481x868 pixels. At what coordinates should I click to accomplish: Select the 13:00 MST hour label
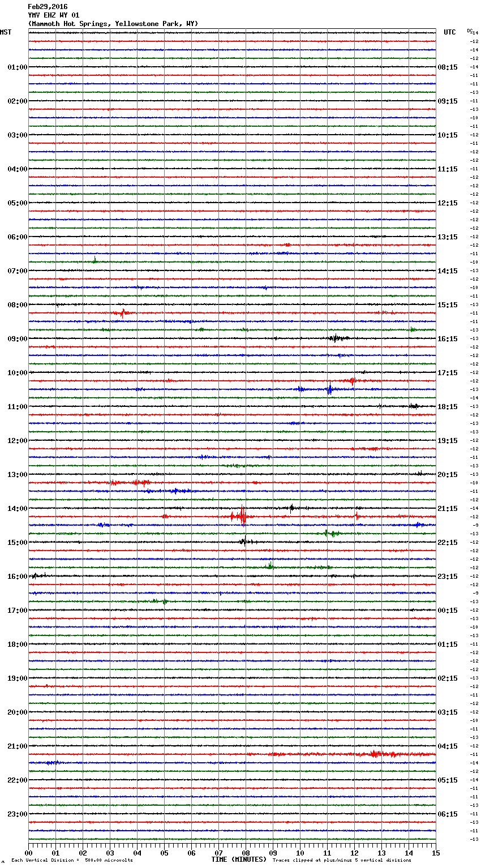17,475
